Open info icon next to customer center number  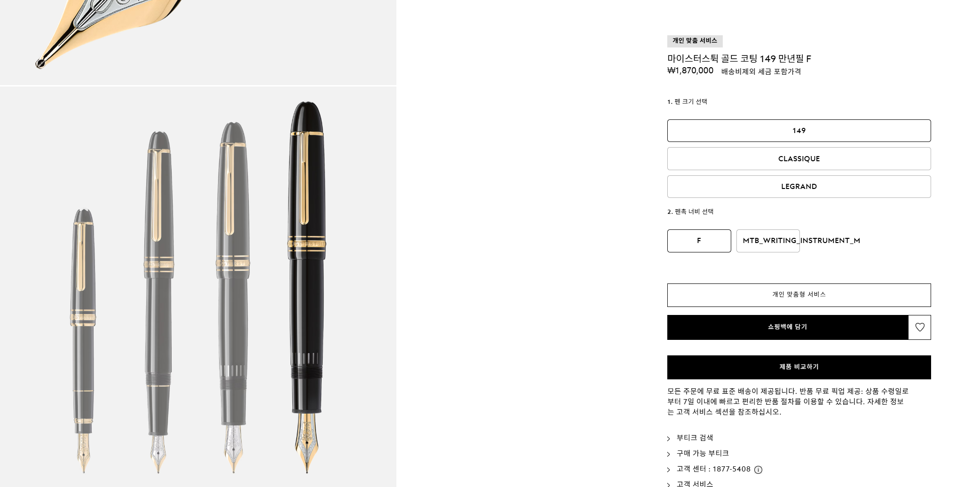[758, 470]
